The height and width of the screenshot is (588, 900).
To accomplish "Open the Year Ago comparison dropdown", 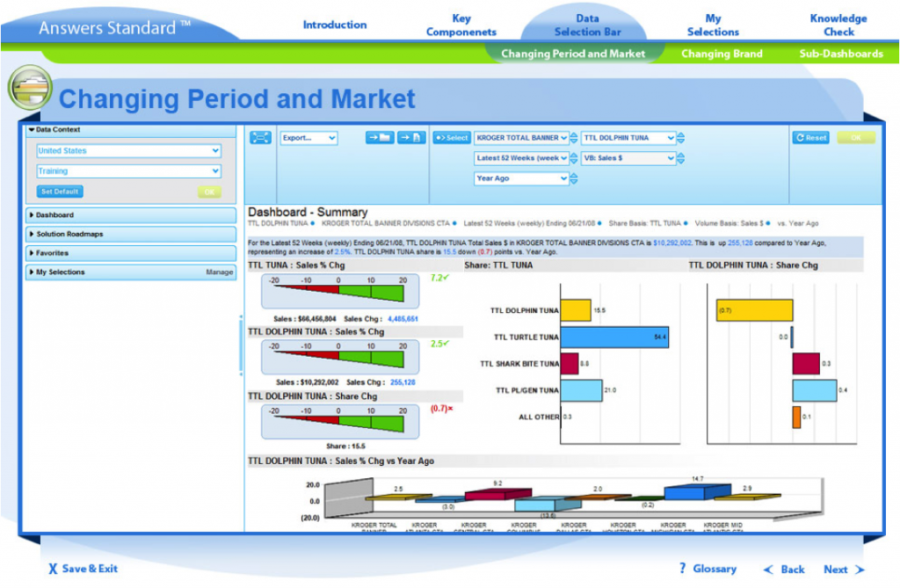I will [521, 178].
